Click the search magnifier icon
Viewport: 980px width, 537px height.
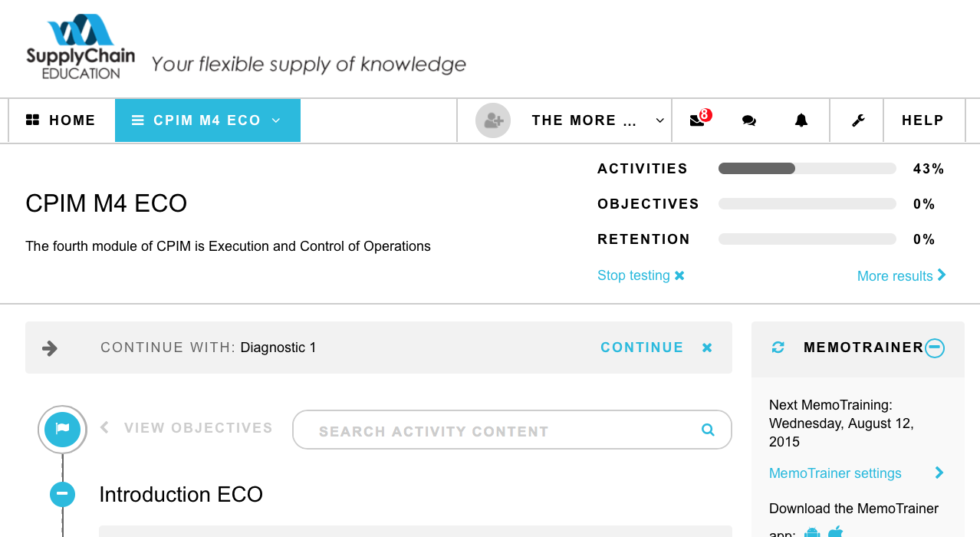708,430
